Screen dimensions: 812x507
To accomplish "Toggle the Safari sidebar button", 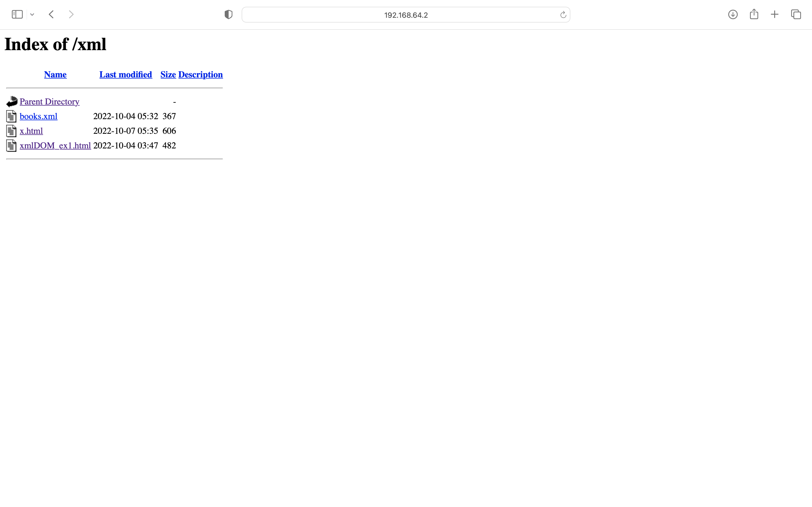I will [17, 14].
